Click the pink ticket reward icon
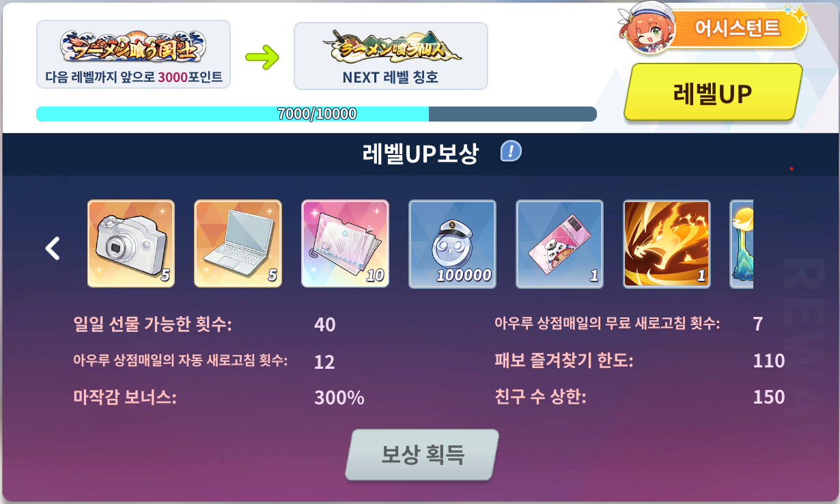The image size is (840, 504). 559,243
